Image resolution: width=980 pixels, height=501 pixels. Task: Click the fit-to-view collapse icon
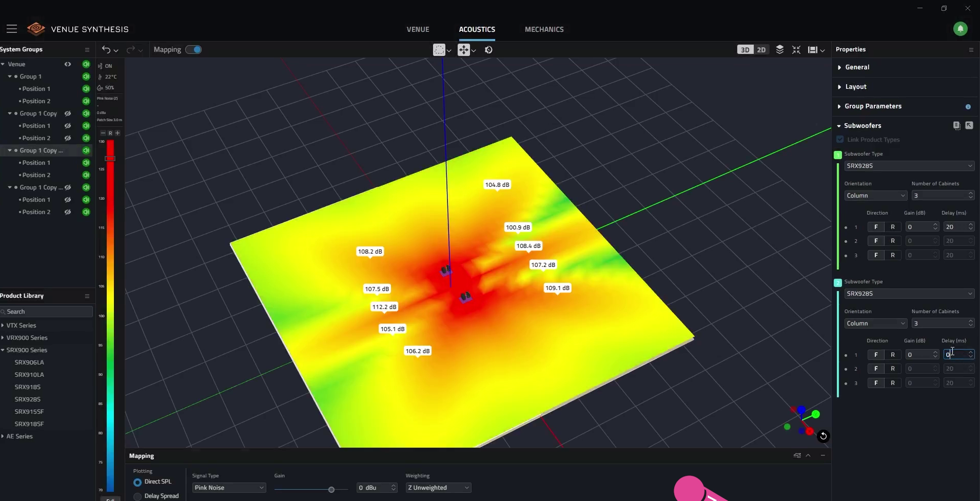coord(796,50)
